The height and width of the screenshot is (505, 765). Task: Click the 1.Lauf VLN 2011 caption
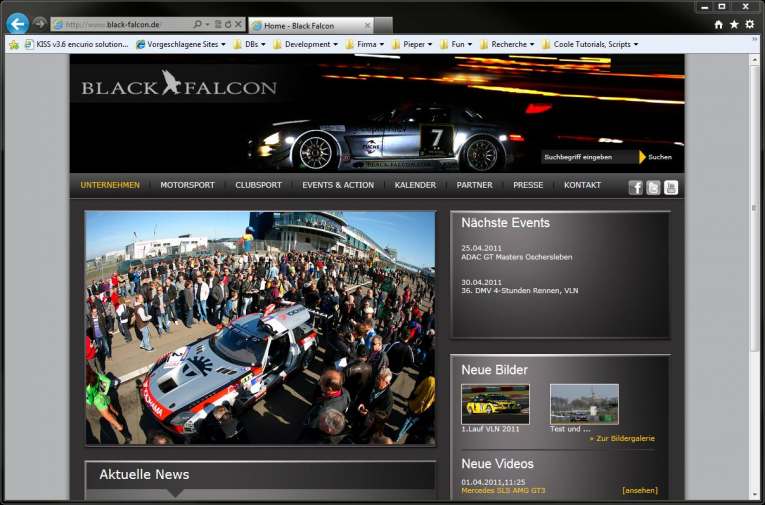[x=490, y=429]
